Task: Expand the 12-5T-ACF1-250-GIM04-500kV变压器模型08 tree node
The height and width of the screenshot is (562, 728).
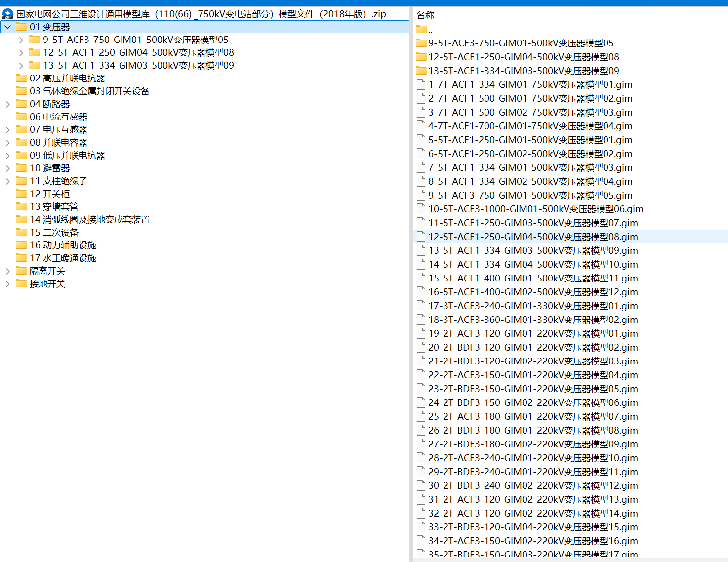Action: coord(21,52)
